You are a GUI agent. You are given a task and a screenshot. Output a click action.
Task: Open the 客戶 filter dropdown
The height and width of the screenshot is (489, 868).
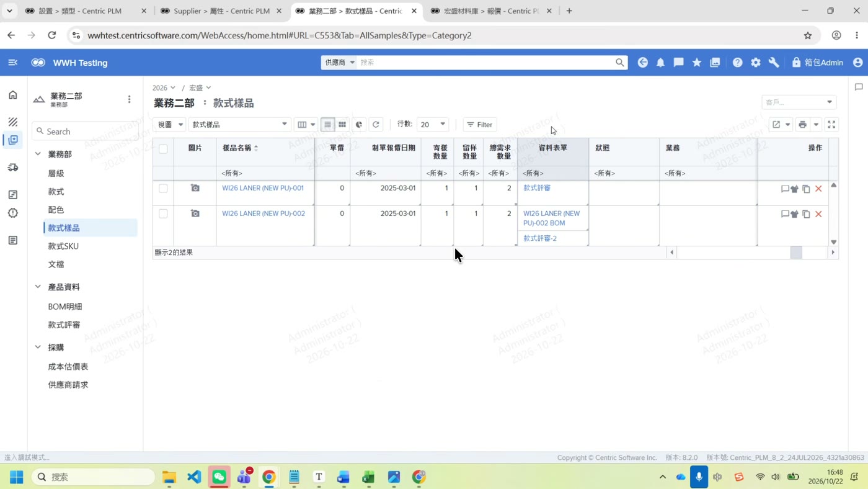(799, 102)
